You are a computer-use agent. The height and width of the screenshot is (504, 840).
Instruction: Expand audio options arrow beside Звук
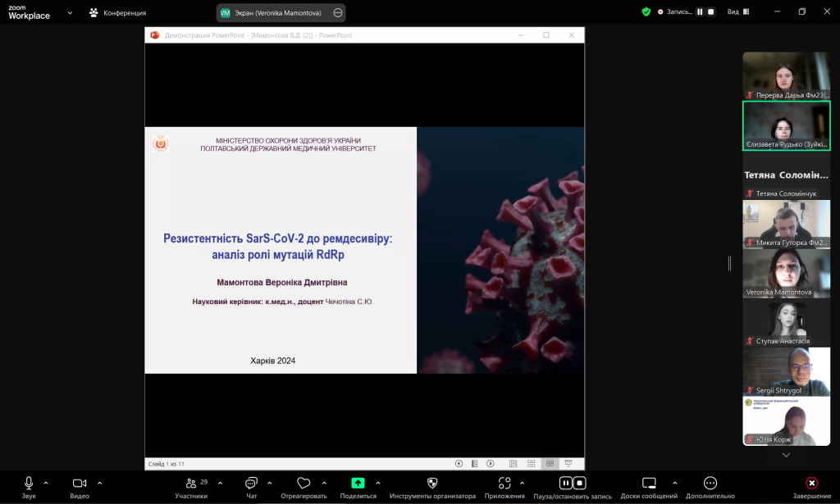click(x=46, y=484)
